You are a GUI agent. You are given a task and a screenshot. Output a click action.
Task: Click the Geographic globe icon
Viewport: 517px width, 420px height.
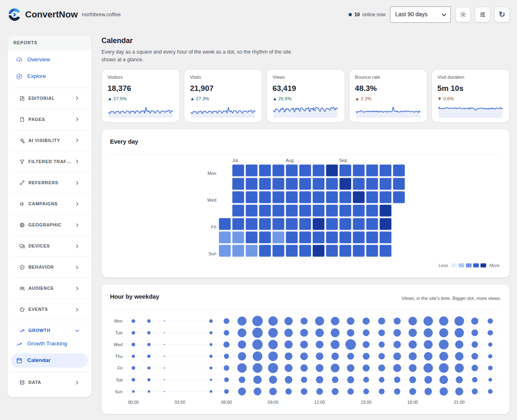(x=22, y=225)
